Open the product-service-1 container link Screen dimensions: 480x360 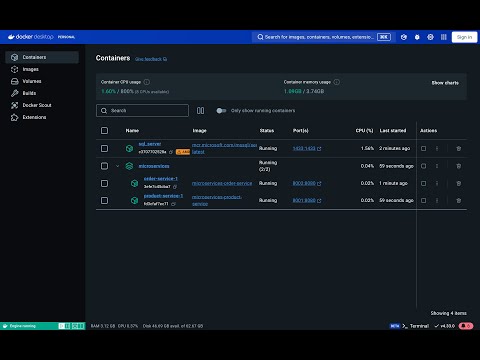click(x=163, y=196)
